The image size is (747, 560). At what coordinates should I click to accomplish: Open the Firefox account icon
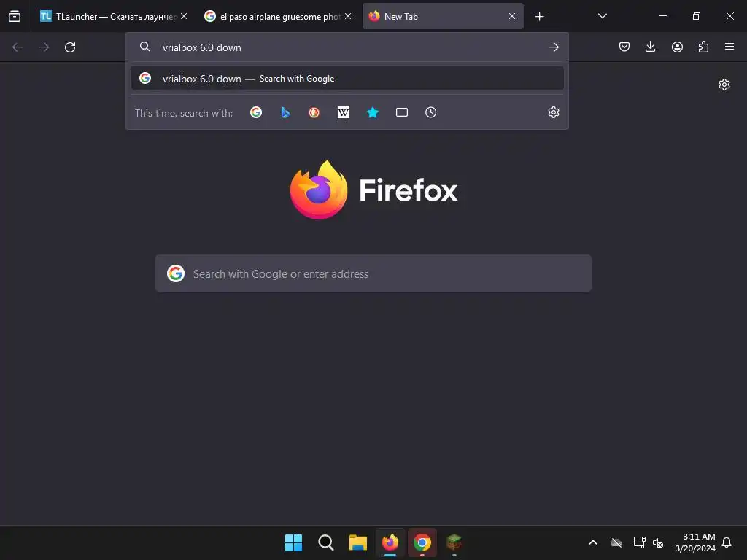coord(677,47)
